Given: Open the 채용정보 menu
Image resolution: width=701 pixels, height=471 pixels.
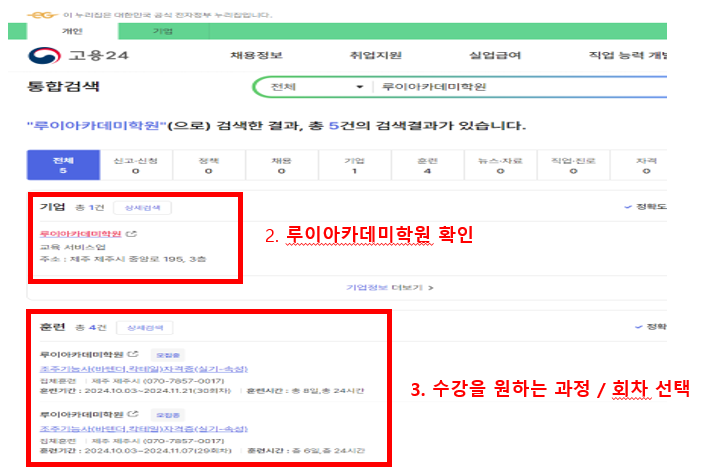Looking at the screenshot, I should click(256, 55).
